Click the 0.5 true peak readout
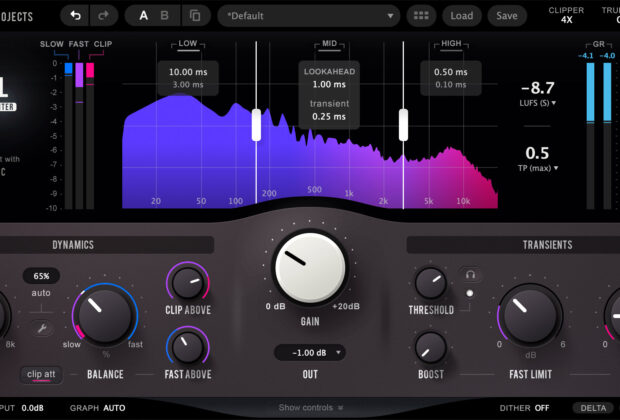 (x=537, y=153)
